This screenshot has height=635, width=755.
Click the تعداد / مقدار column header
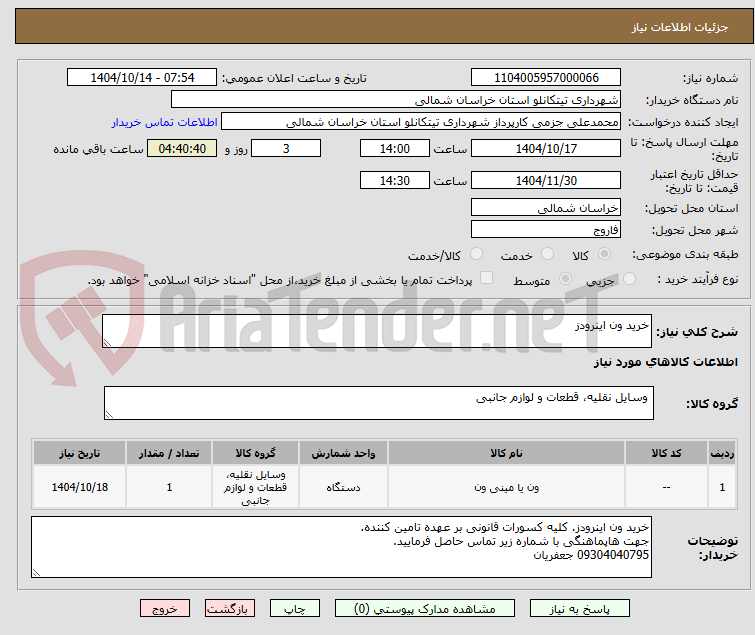point(169,453)
